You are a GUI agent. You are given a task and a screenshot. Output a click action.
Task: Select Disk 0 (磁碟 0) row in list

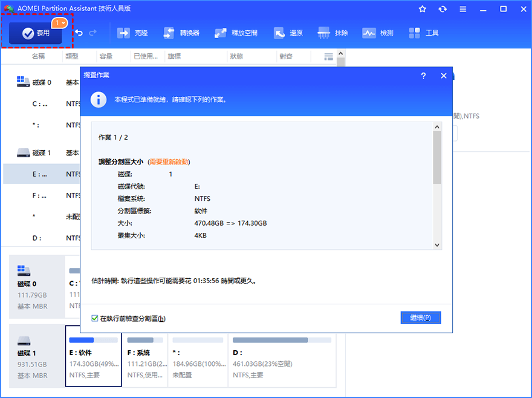(42, 82)
